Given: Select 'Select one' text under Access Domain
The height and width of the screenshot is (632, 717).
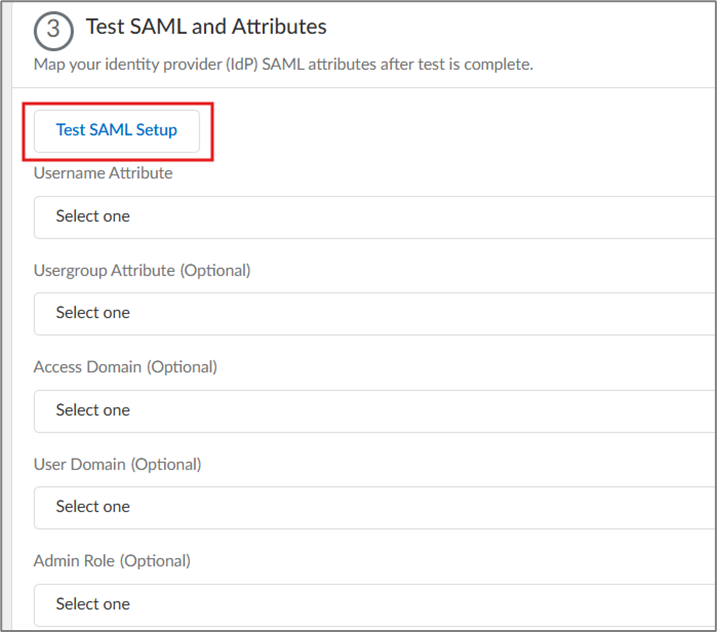Looking at the screenshot, I should point(93,410).
